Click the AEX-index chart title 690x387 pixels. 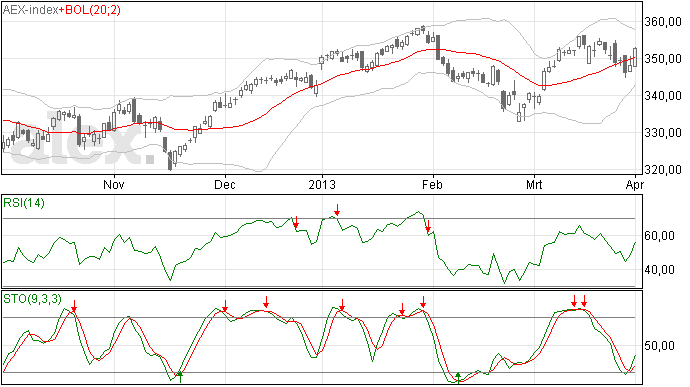pos(30,10)
